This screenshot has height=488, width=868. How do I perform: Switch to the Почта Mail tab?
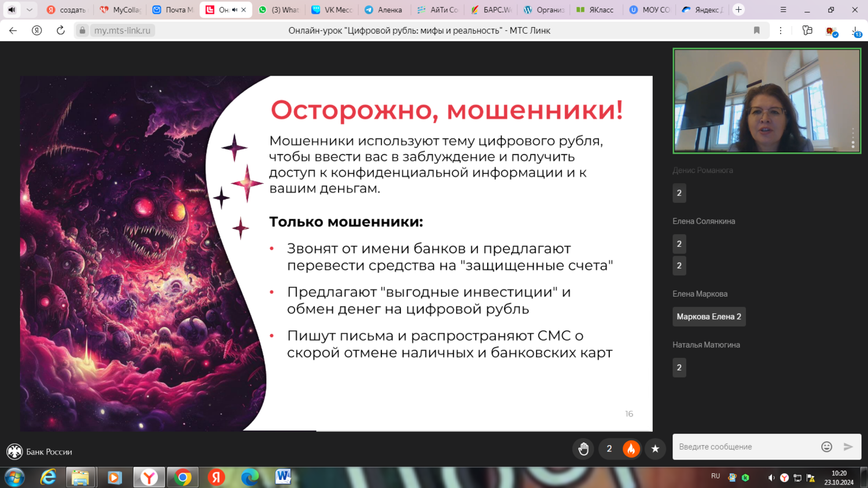coord(172,10)
